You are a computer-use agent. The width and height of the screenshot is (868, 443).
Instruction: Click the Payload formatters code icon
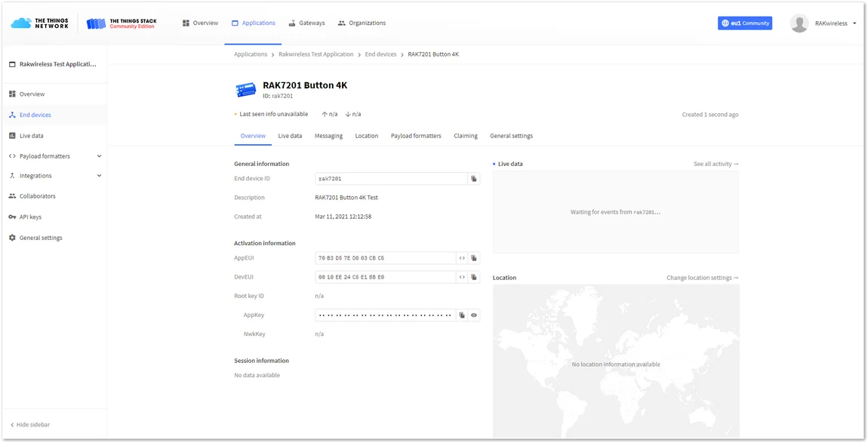coord(12,156)
